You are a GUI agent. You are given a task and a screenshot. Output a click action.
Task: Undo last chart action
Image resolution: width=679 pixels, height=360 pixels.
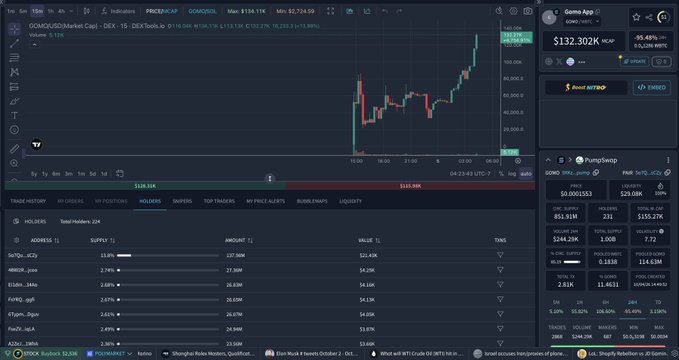(385, 11)
